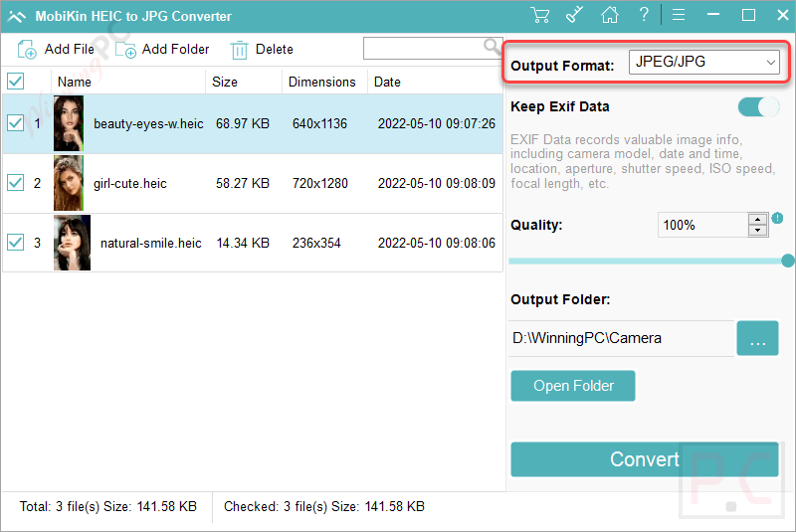Viewport: 796px width, 532px height.
Task: Expand the Output Format dropdown
Action: (703, 63)
